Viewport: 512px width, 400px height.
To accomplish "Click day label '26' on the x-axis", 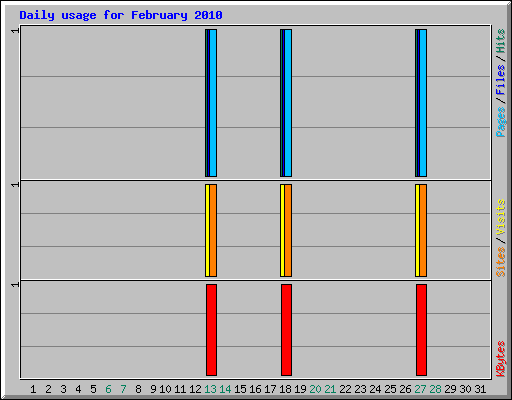I will pos(405,389).
